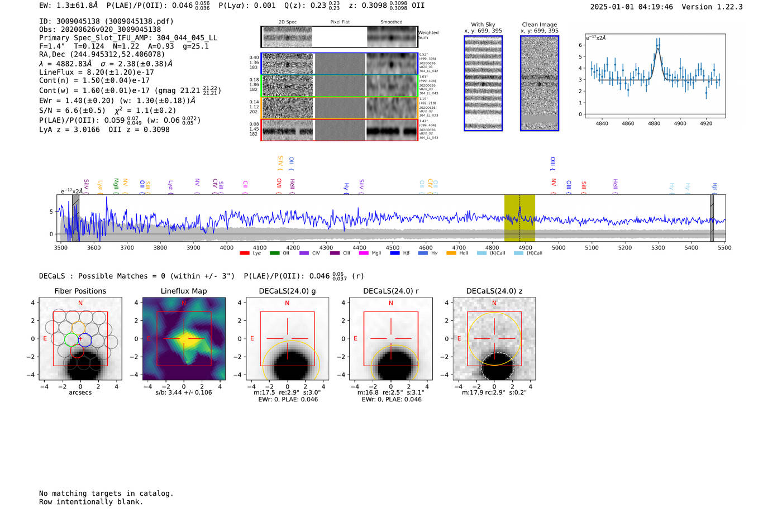The image size is (782, 532).
Task: Open the Lineflux Map panel
Action: pos(184,339)
